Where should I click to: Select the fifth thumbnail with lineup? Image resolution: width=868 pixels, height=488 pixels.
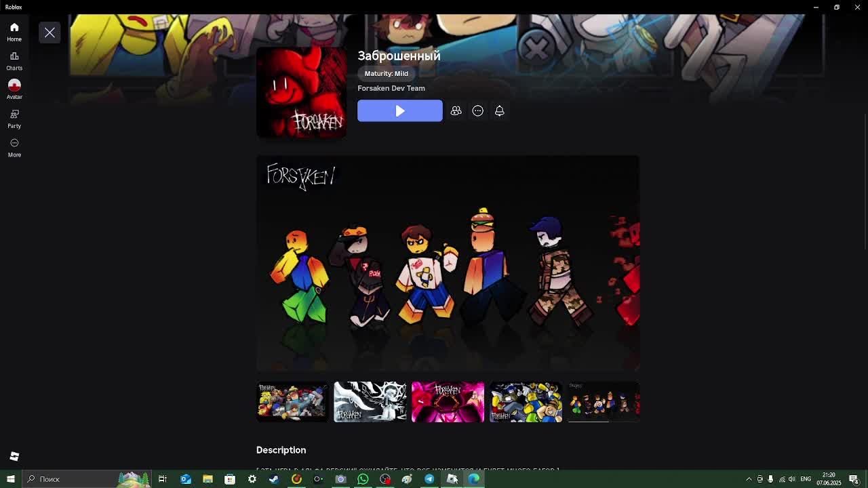point(604,402)
